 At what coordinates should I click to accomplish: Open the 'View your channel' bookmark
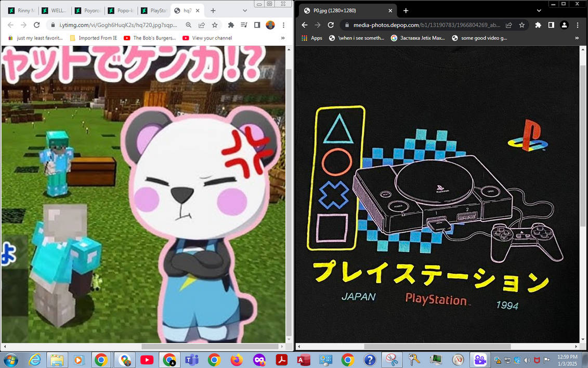[207, 38]
